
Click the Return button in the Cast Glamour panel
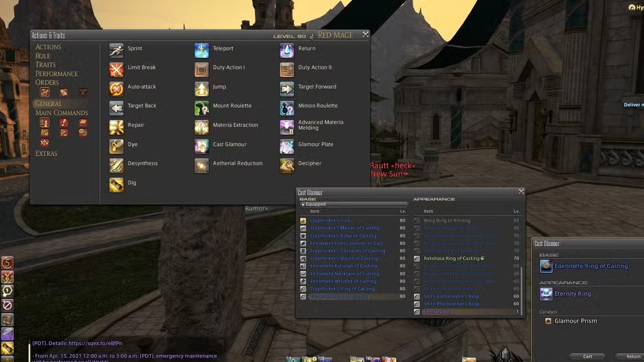pos(633,356)
